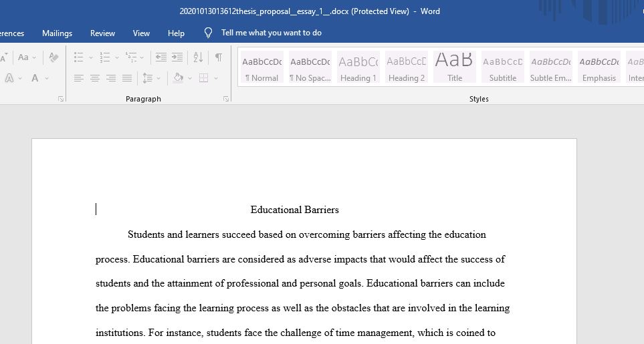Expand the Bullets dropdown arrow
Image resolution: width=644 pixels, height=344 pixels.
[91, 58]
